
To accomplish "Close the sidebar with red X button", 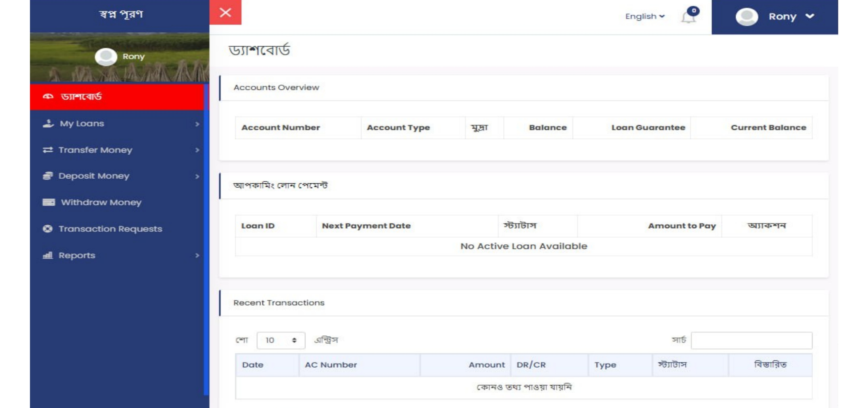I will [x=225, y=13].
